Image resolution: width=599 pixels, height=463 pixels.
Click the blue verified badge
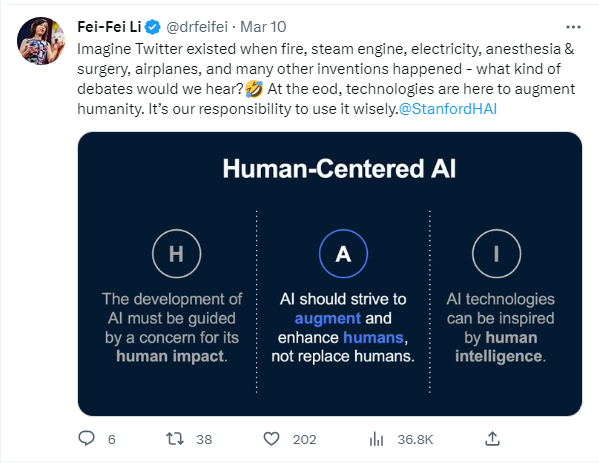tap(153, 27)
